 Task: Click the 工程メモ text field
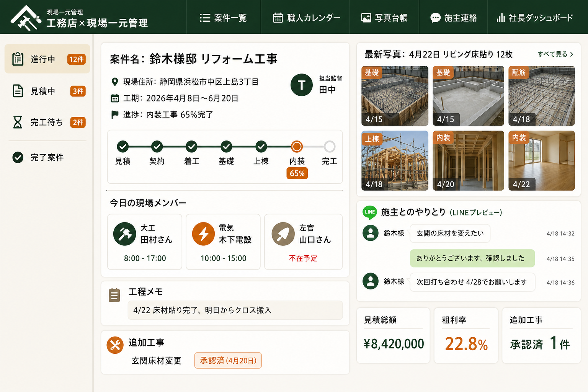235,310
